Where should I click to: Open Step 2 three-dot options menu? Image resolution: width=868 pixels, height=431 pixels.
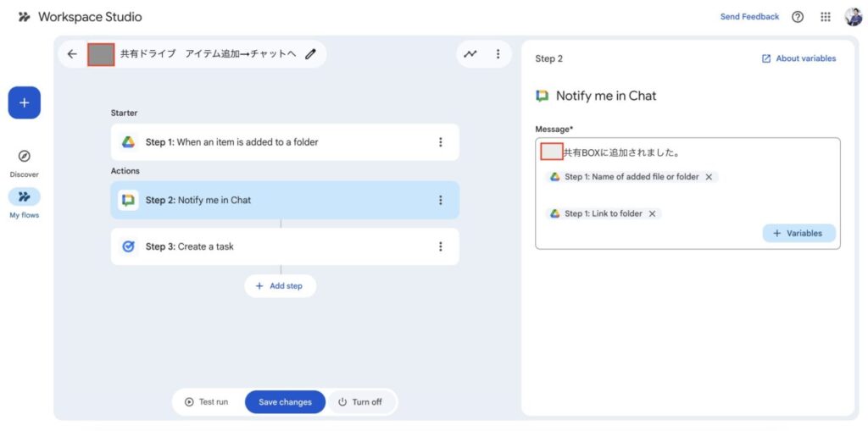(440, 201)
